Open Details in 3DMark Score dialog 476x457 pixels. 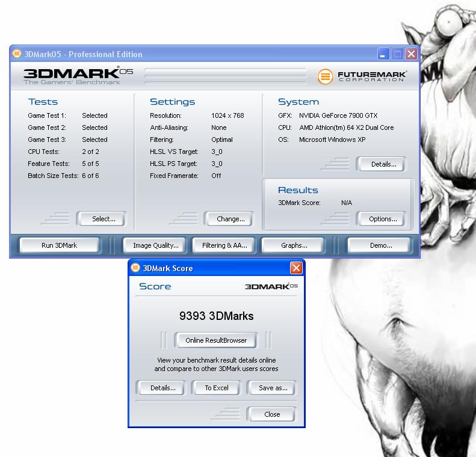162,388
